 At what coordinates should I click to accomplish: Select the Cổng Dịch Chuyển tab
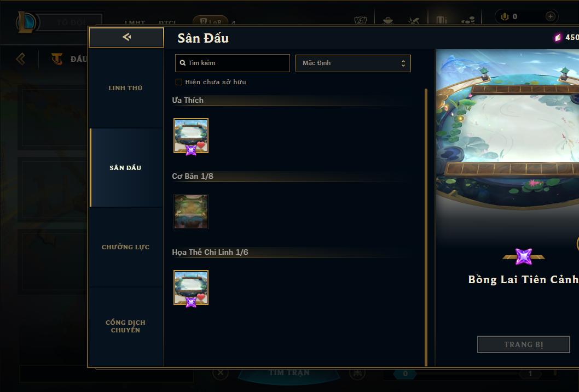(126, 326)
